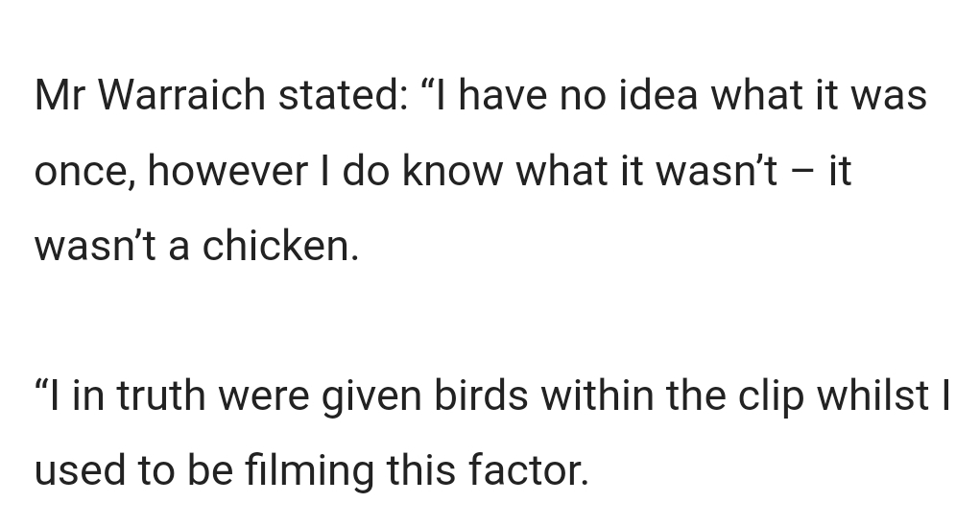Viewport: 980px width, 527px height.
Task: Click on the word 'however'
Action: coord(227,171)
